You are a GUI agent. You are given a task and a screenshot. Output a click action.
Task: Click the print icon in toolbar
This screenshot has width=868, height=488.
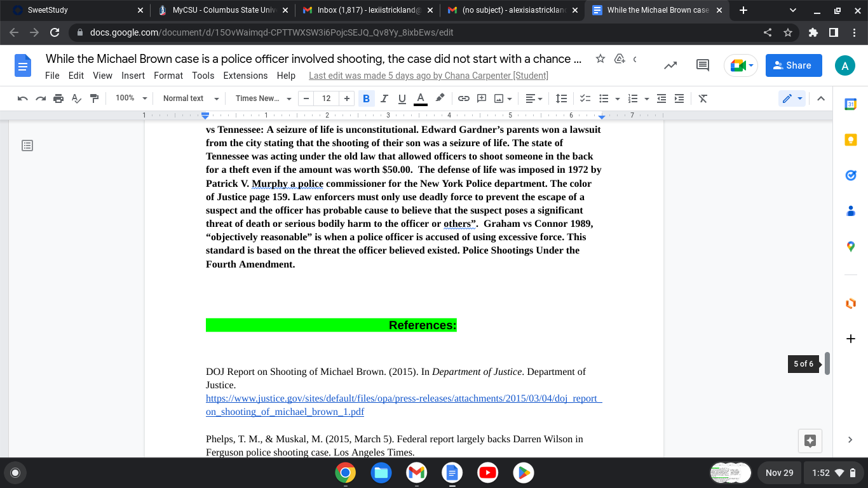coord(58,98)
